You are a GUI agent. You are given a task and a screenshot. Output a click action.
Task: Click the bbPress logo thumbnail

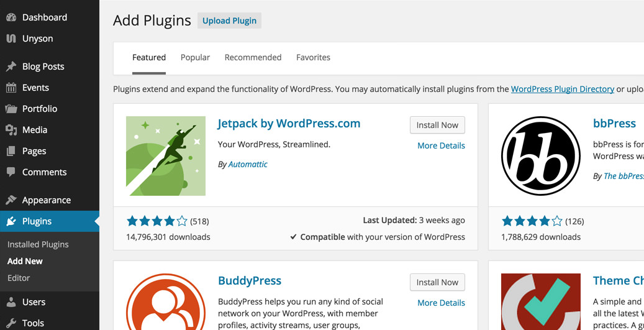coord(540,156)
